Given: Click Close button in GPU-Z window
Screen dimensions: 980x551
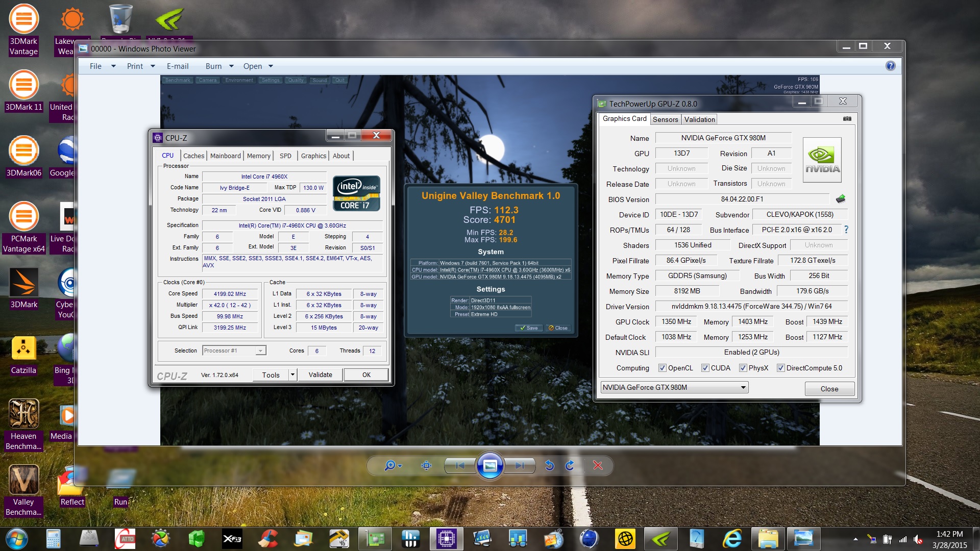Looking at the screenshot, I should 829,389.
